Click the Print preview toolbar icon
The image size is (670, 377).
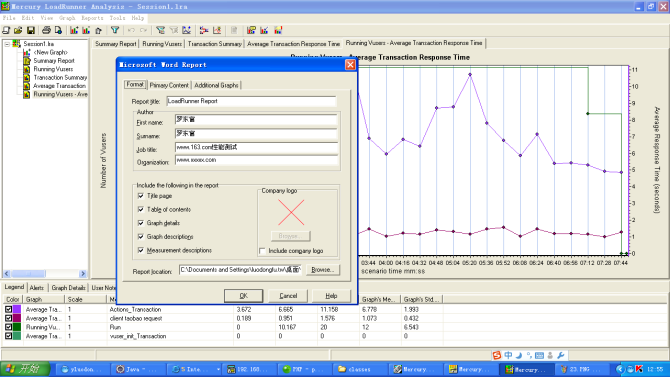[58, 30]
